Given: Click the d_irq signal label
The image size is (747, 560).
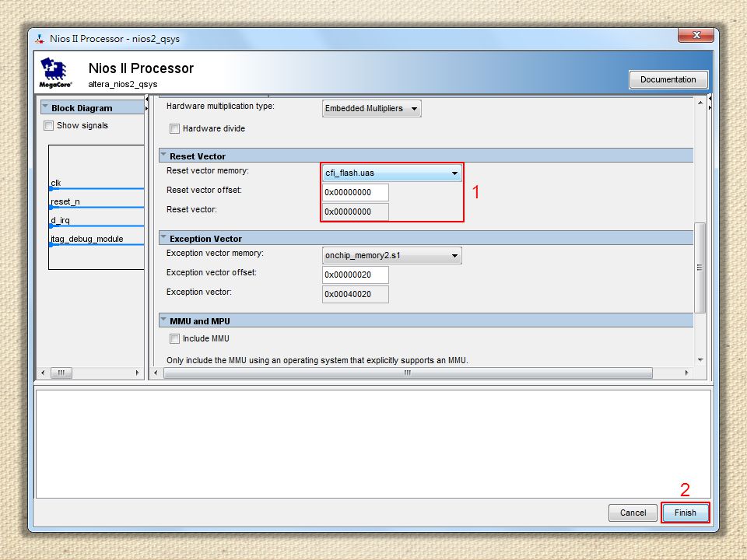Looking at the screenshot, I should coord(60,220).
